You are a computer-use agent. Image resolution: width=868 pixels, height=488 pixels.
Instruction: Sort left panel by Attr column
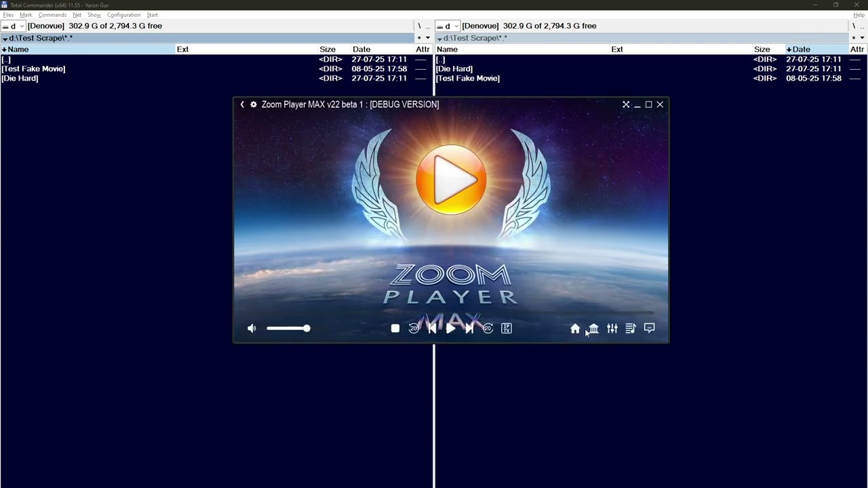pyautogui.click(x=423, y=49)
